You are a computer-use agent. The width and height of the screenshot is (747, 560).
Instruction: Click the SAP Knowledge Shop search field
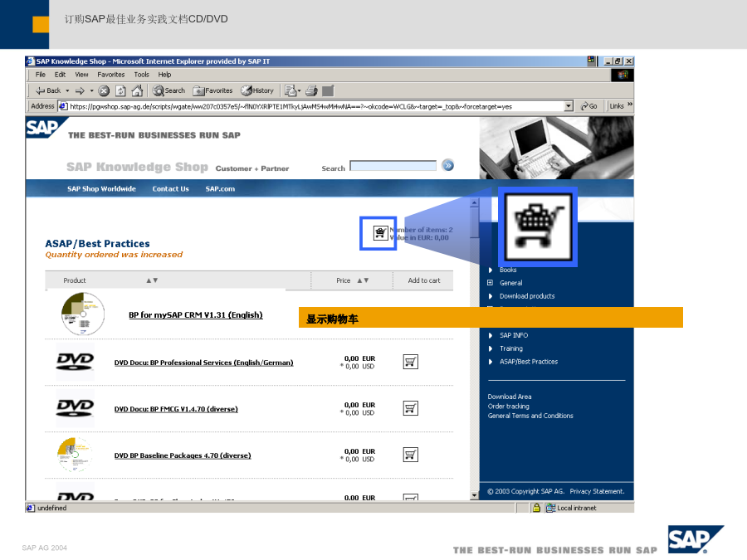[393, 166]
